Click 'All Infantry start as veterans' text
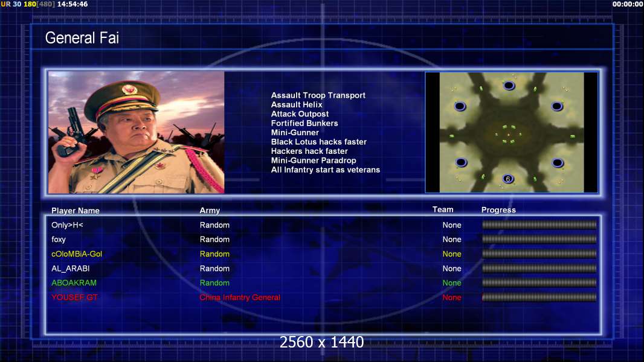644x362 pixels. coord(325,170)
